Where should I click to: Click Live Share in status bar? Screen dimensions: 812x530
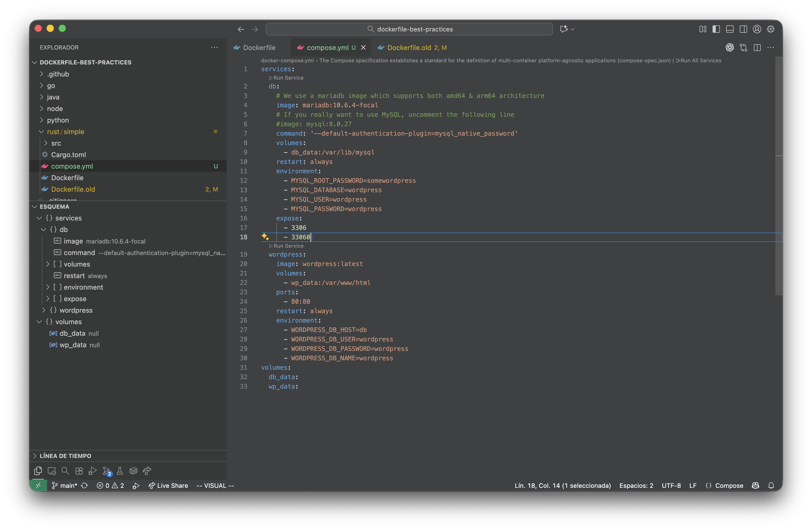[168, 485]
